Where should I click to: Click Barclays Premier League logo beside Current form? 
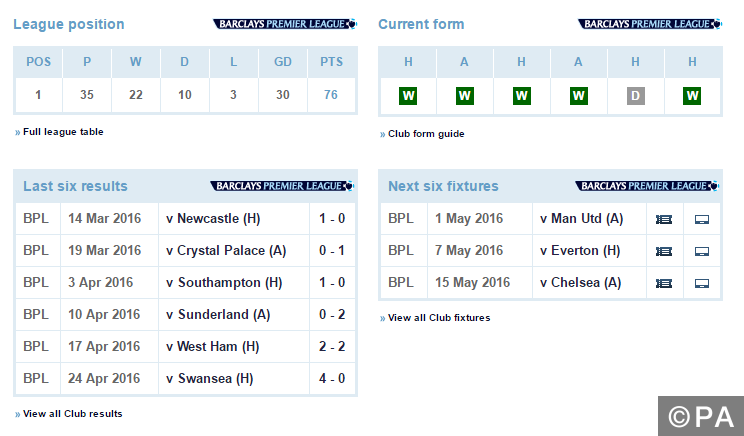tap(650, 24)
